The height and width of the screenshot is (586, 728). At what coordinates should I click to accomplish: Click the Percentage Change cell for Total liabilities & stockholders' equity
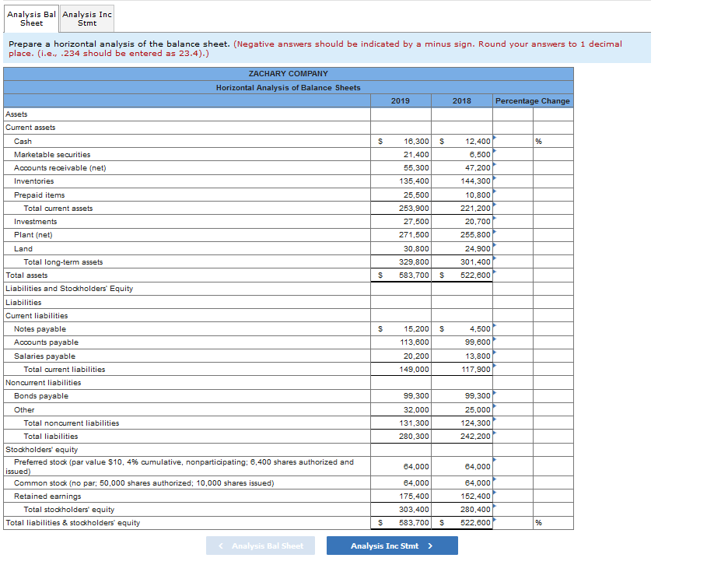click(515, 525)
